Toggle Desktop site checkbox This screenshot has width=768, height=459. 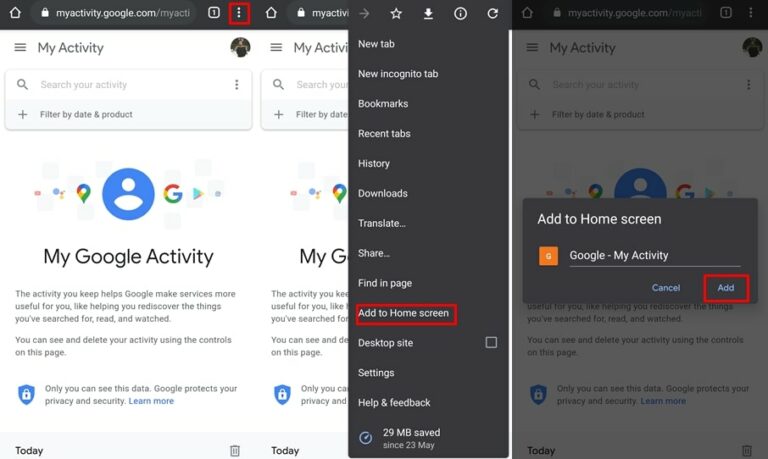491,342
